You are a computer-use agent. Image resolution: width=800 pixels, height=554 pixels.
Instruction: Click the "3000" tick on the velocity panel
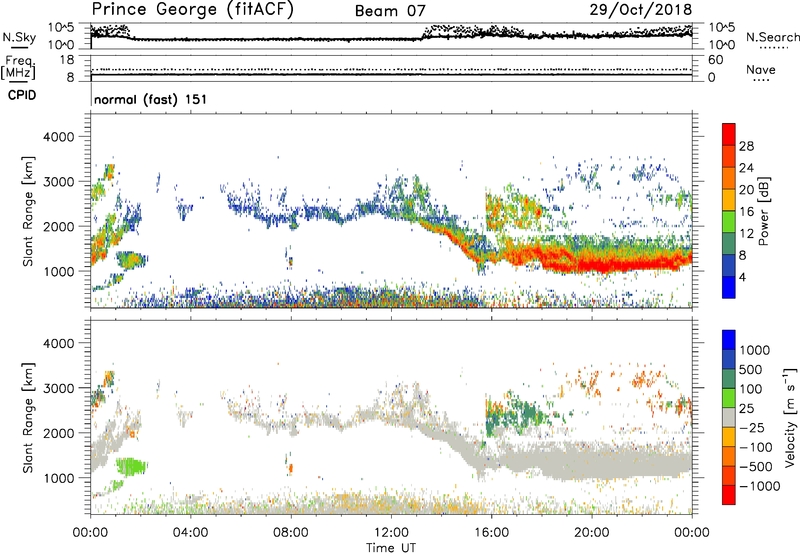(59, 388)
